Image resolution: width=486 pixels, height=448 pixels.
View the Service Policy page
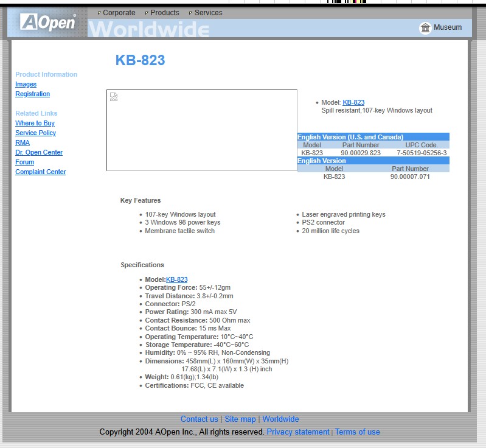coord(35,133)
